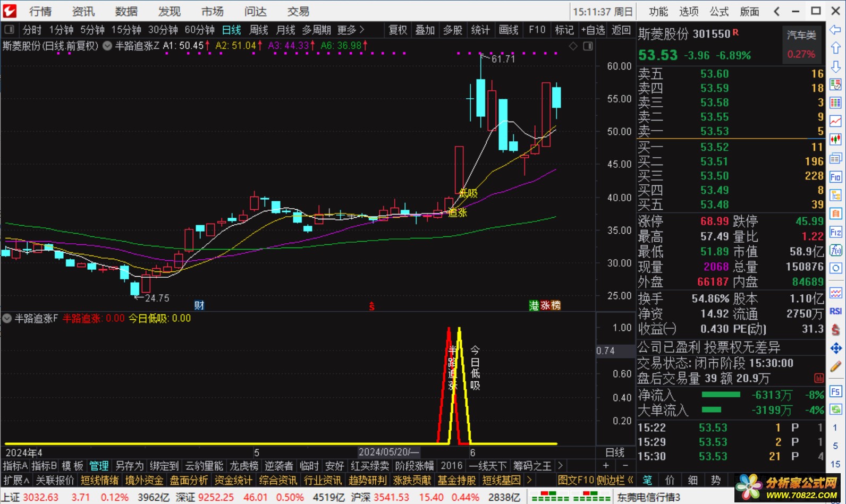846x504 pixels.
Task: Open the colored quote grid icon
Action: point(835,102)
